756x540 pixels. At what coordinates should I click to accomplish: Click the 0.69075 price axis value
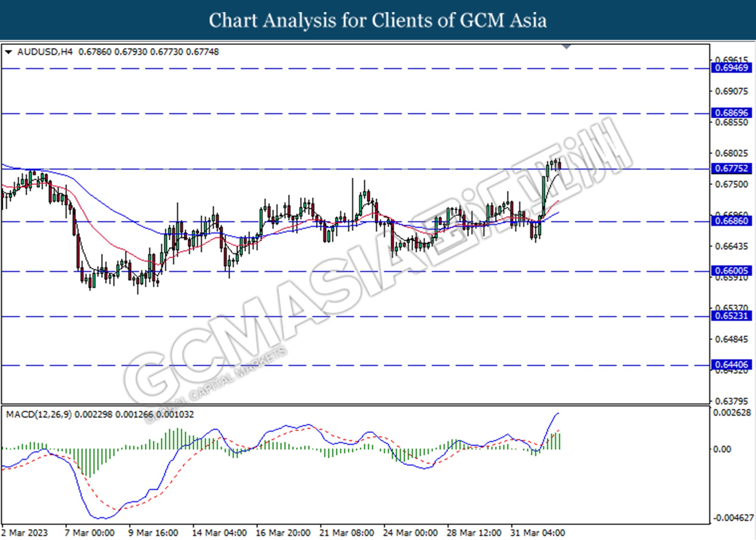coord(731,91)
